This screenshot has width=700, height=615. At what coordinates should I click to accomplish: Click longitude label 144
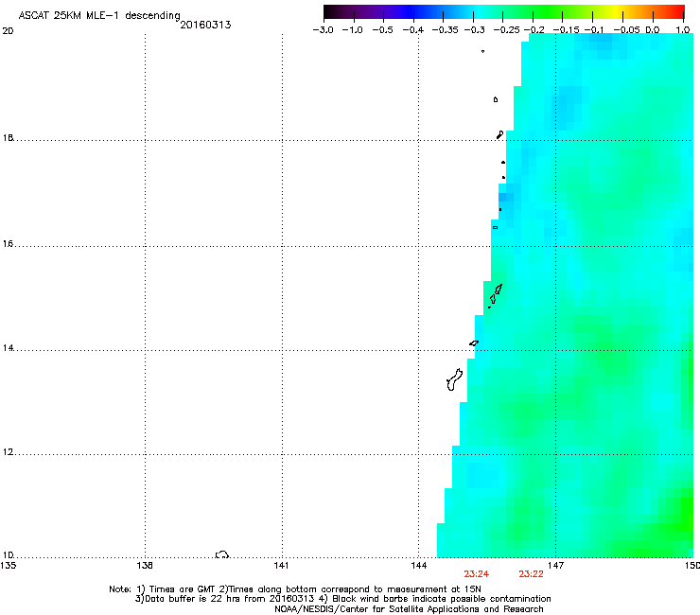[419, 566]
